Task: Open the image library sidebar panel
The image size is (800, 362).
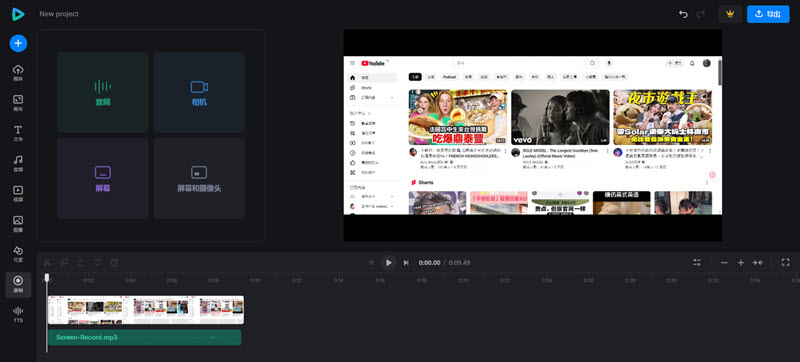Action: pyautogui.click(x=18, y=223)
